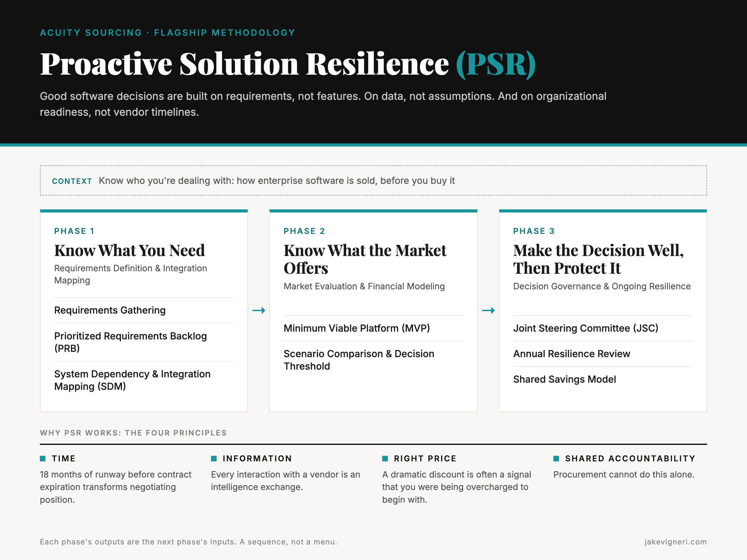The image size is (747, 560).
Task: Click the 'PHASE 2' label
Action: click(304, 231)
